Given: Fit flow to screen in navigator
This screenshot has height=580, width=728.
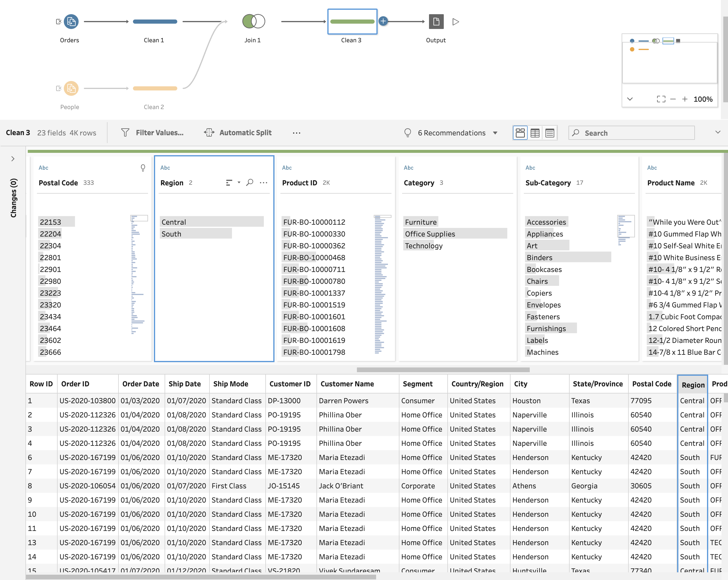Looking at the screenshot, I should tap(661, 99).
